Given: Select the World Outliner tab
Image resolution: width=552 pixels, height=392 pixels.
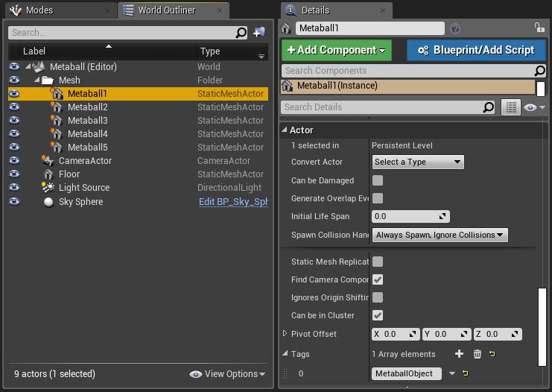Looking at the screenshot, I should [174, 10].
